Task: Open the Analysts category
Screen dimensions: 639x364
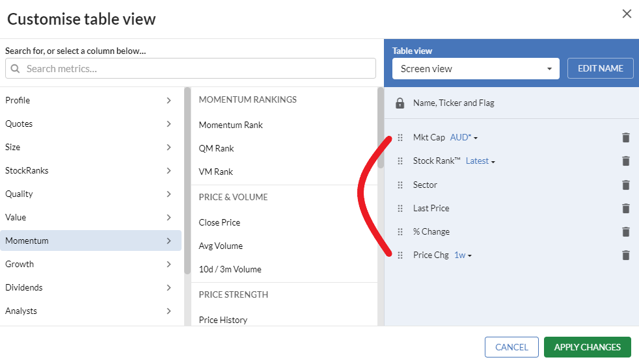Action: [90, 311]
